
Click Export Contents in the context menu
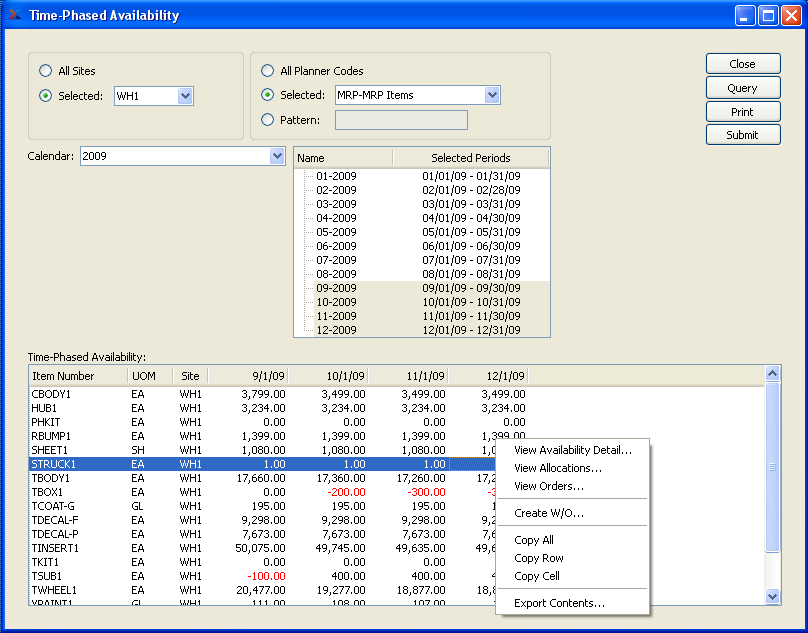[559, 603]
